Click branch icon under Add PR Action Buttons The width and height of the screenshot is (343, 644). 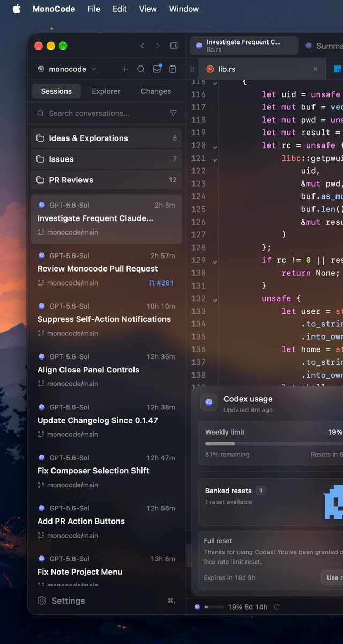click(x=41, y=535)
